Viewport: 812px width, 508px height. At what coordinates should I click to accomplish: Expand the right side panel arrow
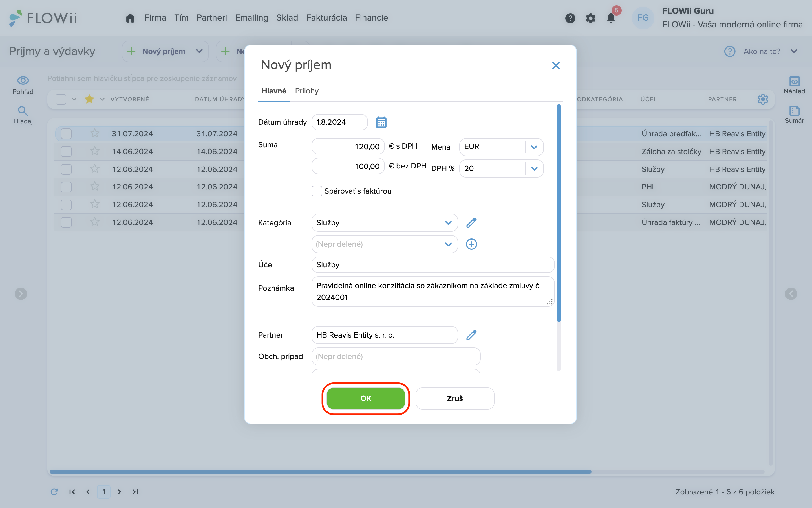coord(791,294)
